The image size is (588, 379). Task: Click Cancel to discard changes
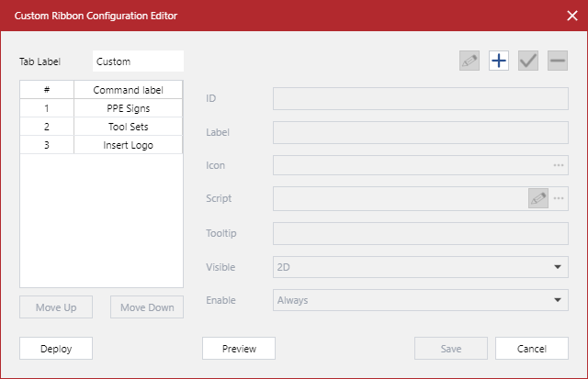click(532, 349)
